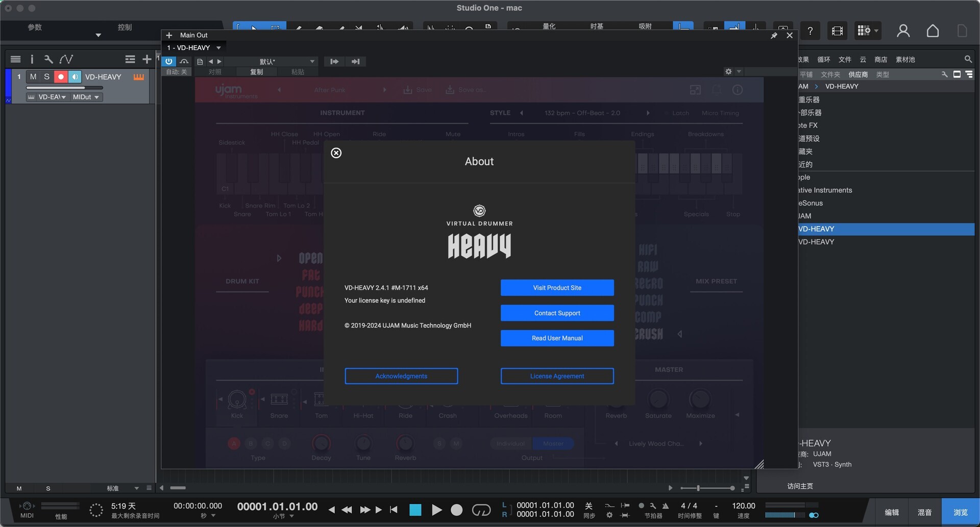Adjust VD-HEAVY track volume slider
This screenshot has width=980, height=527.
pyautogui.click(x=64, y=88)
